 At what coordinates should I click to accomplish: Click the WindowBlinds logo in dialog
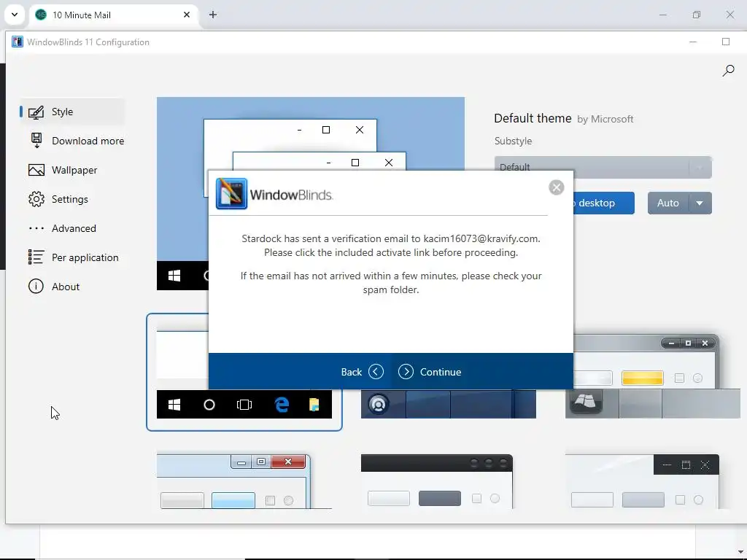click(274, 194)
